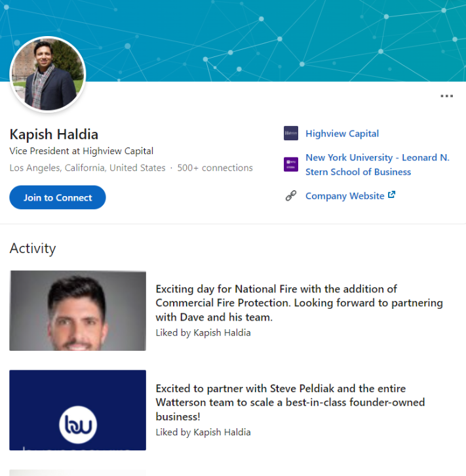This screenshot has height=476, width=466.
Task: Click the '500+ connections' text
Action: point(215,168)
